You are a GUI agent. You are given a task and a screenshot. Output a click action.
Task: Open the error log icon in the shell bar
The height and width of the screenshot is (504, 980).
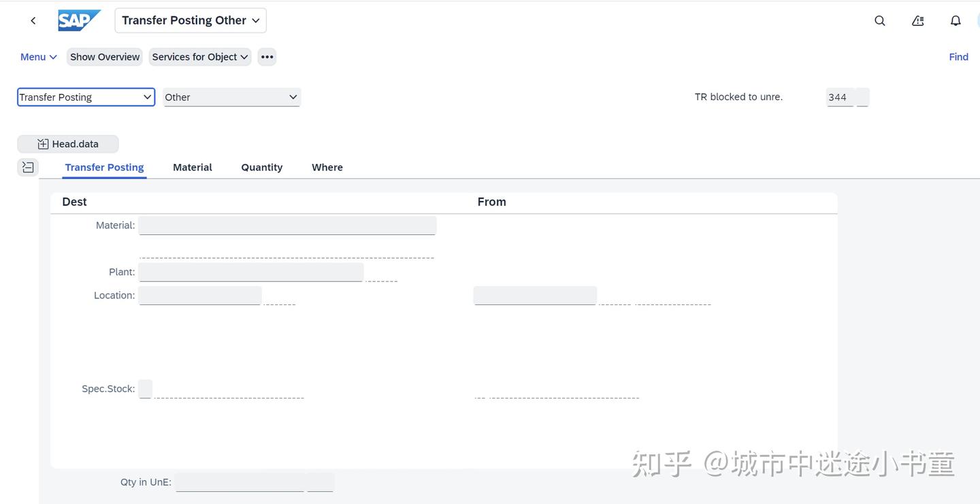click(917, 20)
